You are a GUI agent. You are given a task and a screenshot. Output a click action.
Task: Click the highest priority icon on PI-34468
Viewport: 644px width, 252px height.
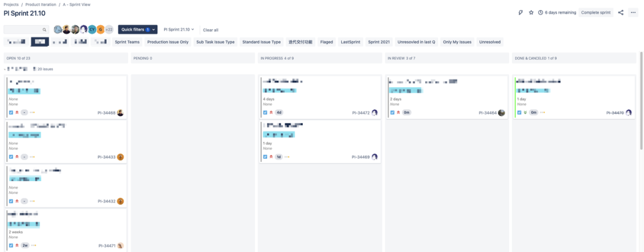pyautogui.click(x=17, y=112)
